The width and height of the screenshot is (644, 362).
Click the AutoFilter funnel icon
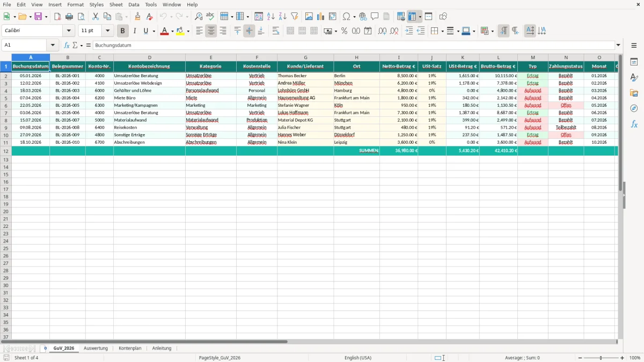[x=294, y=17]
